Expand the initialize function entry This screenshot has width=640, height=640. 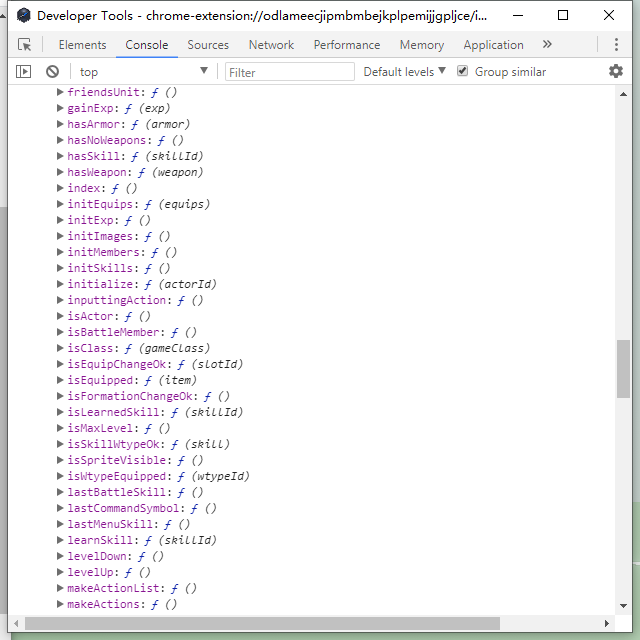pos(60,284)
